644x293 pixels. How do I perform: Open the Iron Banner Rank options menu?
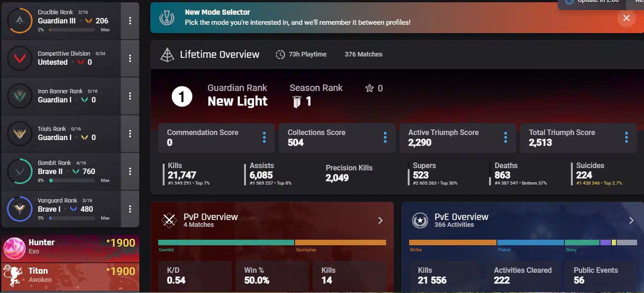(130, 96)
